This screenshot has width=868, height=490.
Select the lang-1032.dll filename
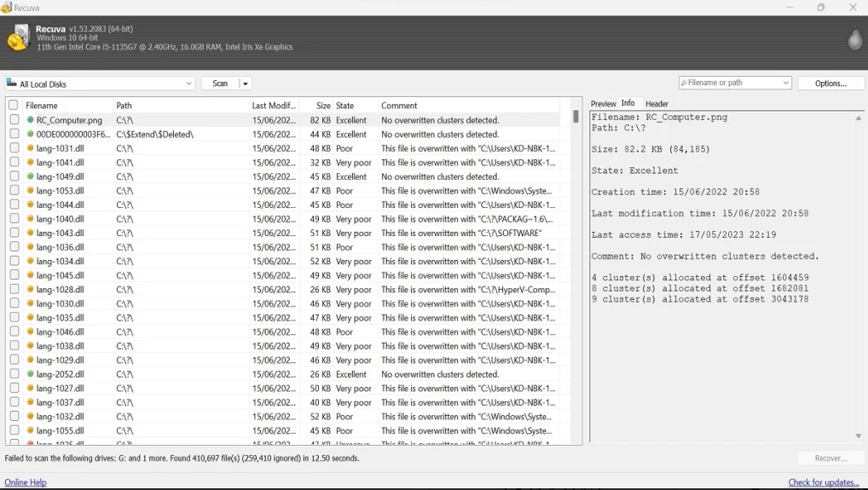point(60,417)
